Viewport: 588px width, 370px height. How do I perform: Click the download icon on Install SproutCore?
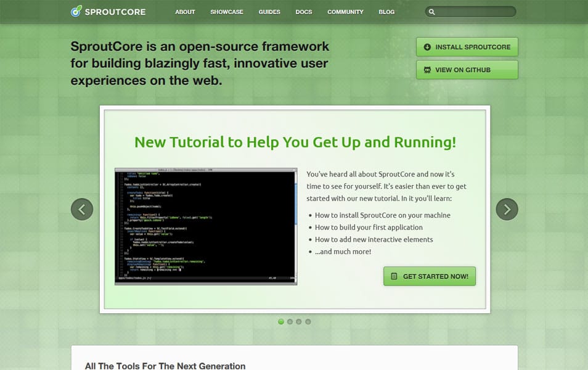pyautogui.click(x=427, y=47)
